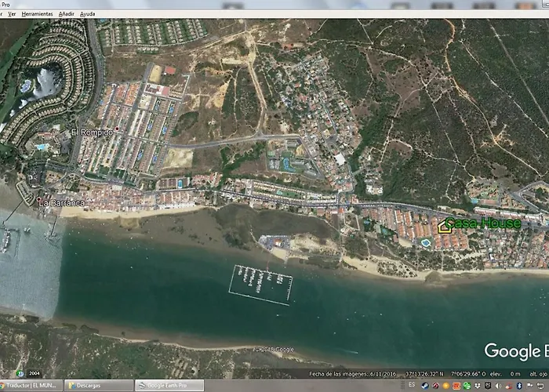Click the Bluetooth tray icon
This screenshot has width=549, height=392.
point(519,386)
